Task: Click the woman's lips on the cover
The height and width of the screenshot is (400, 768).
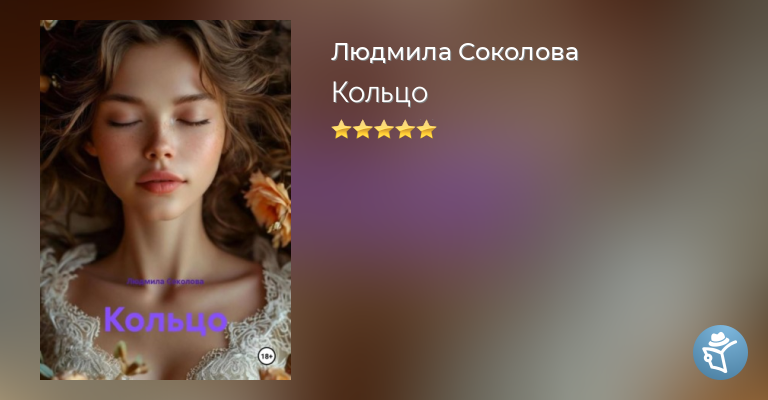Action: (161, 183)
